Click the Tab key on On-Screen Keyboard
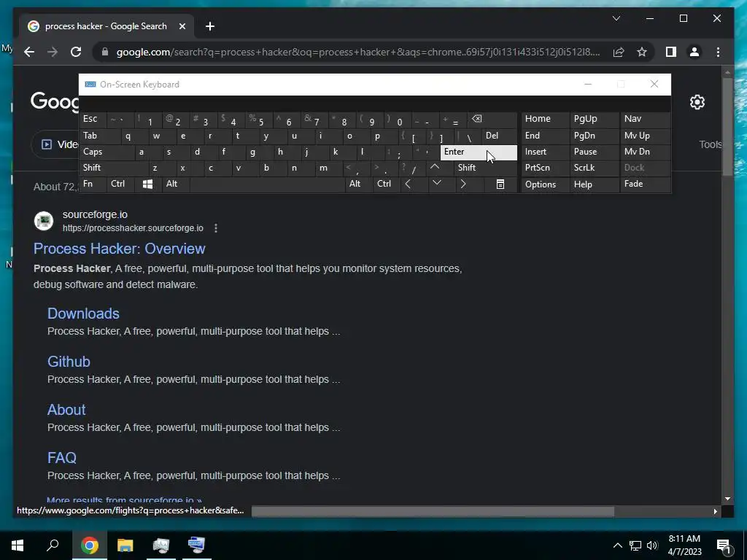 (99, 136)
